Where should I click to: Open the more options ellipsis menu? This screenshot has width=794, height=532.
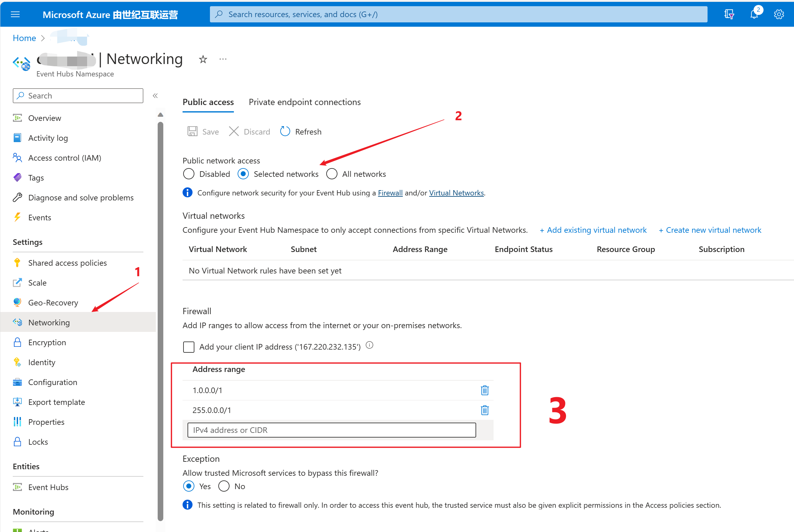(x=223, y=59)
